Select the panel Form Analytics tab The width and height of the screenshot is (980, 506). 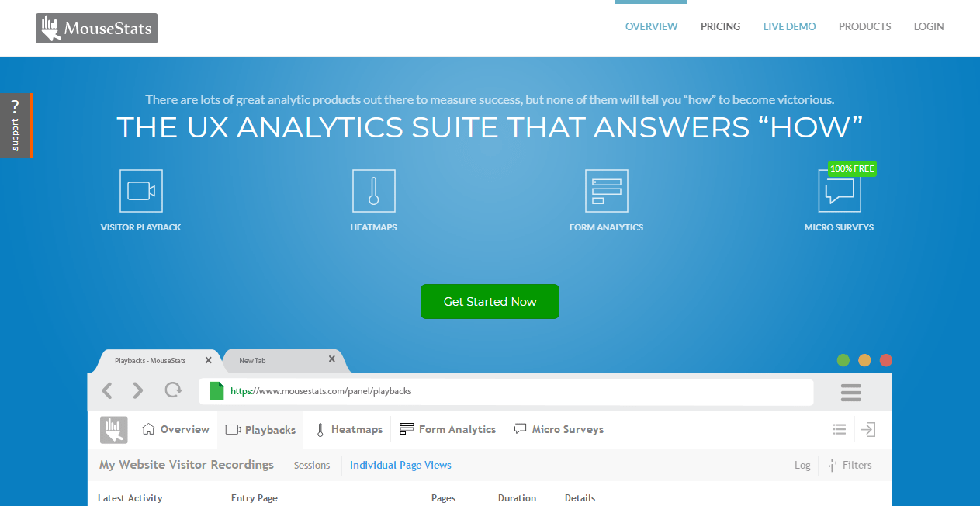[x=448, y=429]
